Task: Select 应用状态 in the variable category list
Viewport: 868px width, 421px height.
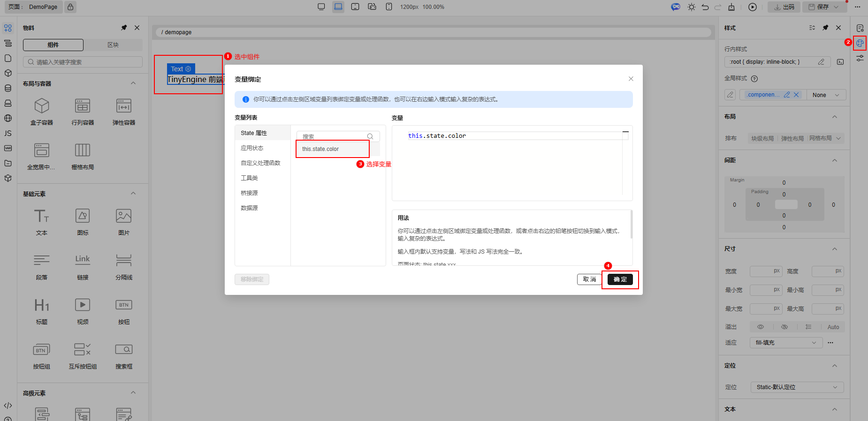Action: [252, 148]
